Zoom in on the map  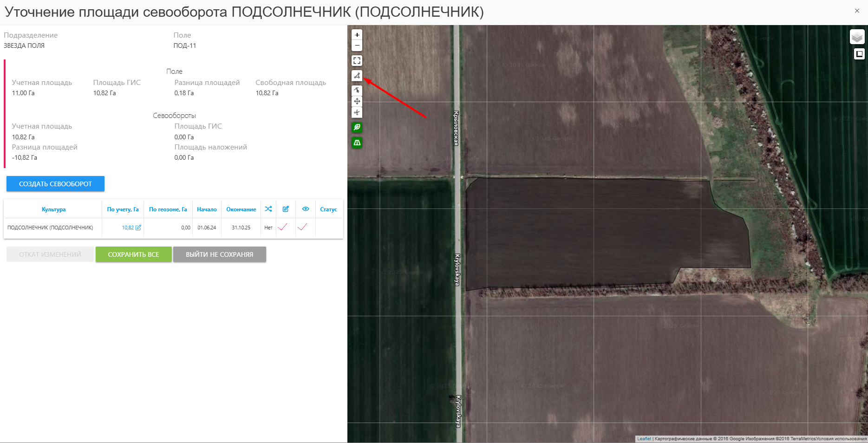pyautogui.click(x=357, y=35)
